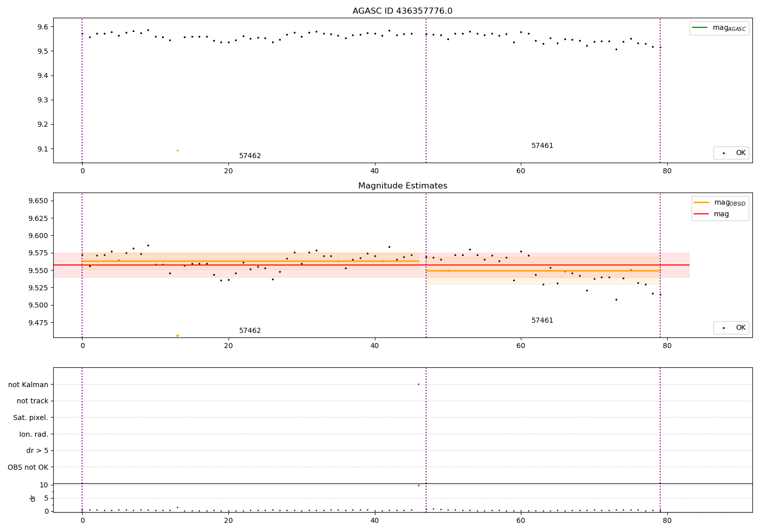The width and height of the screenshot is (760, 532).
Task: Click the mag OBSID orange legend entry
Action: pyautogui.click(x=720, y=203)
